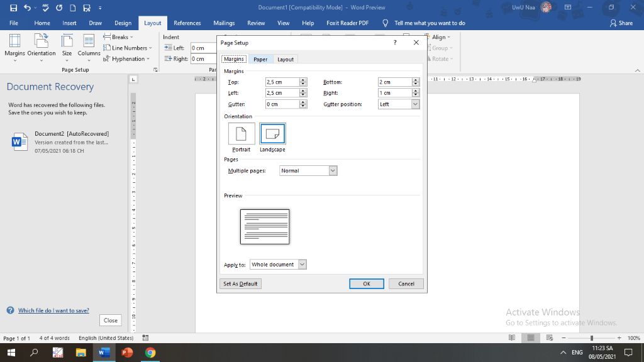Save the document from Quick Access Toolbar
644x362 pixels.
pos(14,8)
